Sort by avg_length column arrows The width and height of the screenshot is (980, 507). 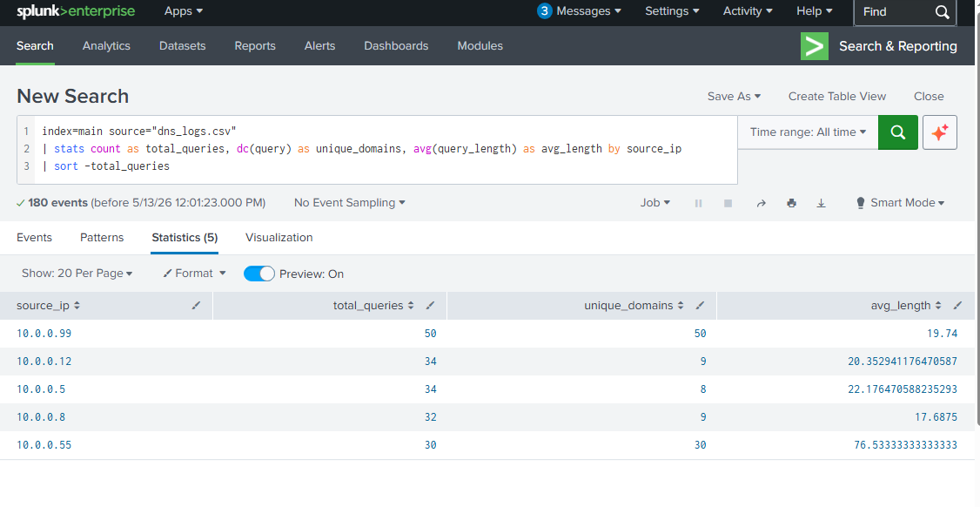[x=938, y=306]
